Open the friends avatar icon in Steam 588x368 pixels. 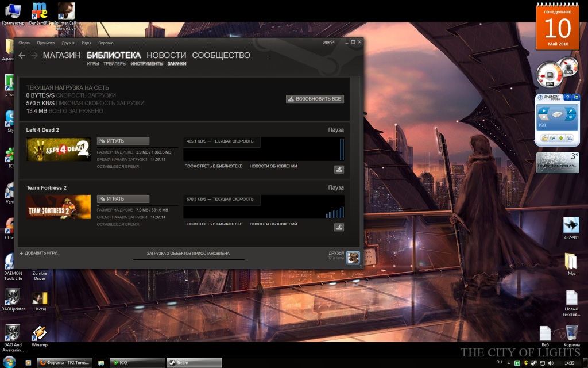pos(353,257)
